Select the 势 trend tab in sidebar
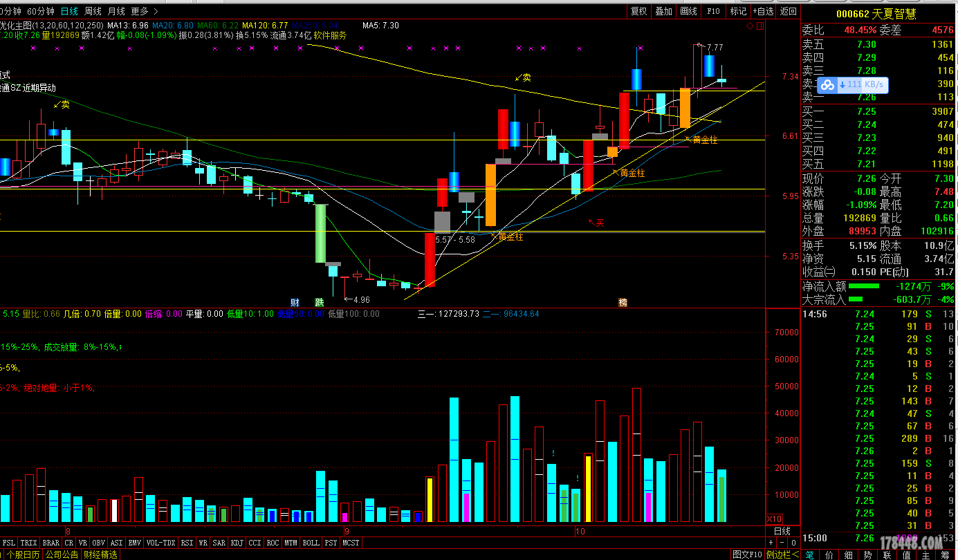 867,554
